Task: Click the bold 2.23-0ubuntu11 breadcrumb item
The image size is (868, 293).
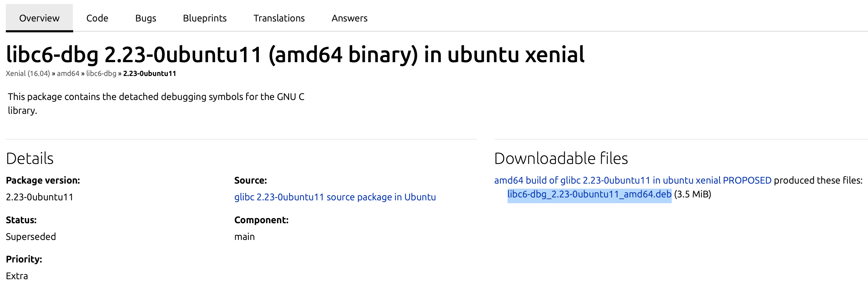Action: 150,73
